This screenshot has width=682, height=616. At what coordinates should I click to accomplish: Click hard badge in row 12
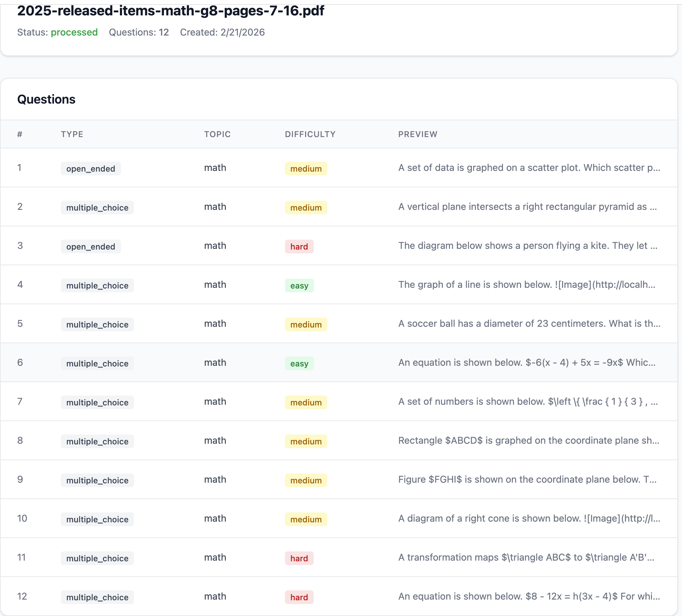(x=299, y=597)
